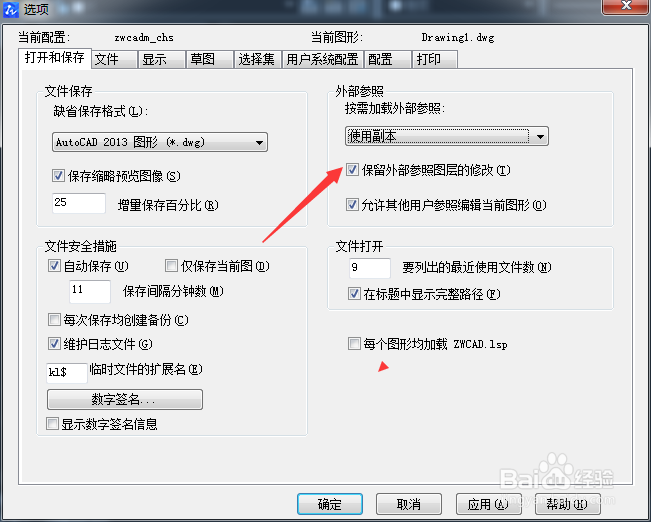Toggle 保存缩略预览图像 checkbox
The height and width of the screenshot is (522, 651).
tap(59, 176)
